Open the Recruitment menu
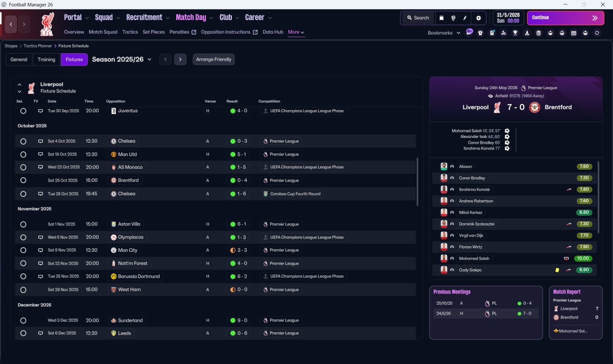The image size is (613, 364). click(x=148, y=17)
